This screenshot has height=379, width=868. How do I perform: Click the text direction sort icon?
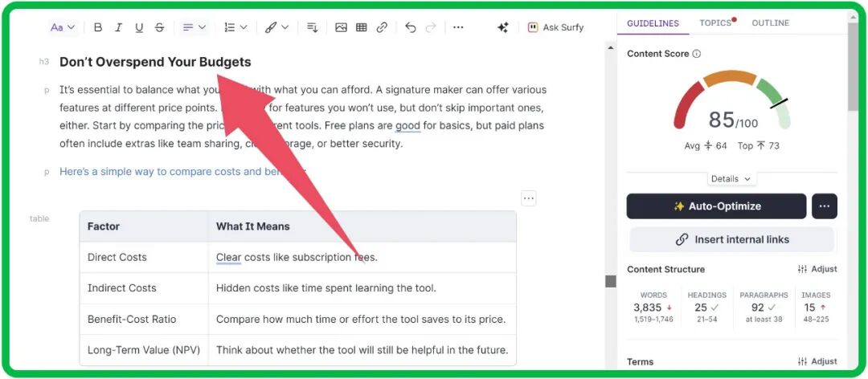point(312,27)
